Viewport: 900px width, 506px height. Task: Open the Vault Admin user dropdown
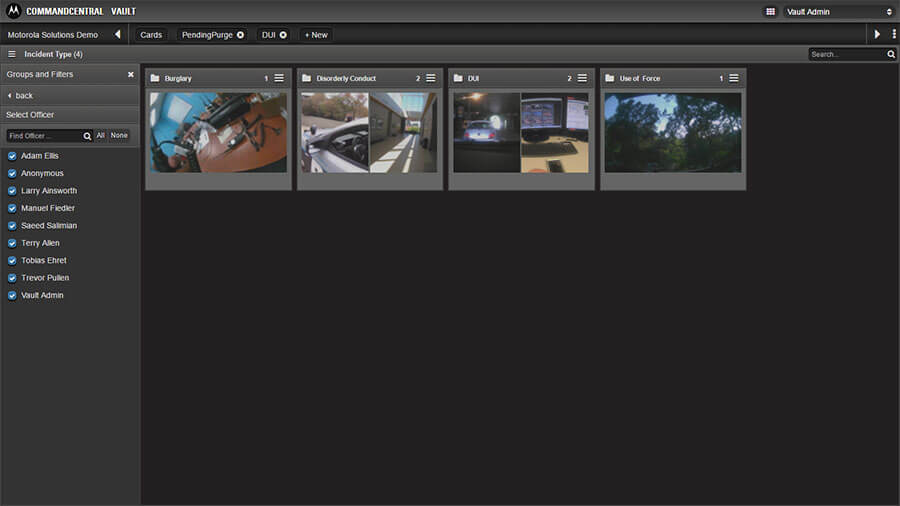click(x=838, y=12)
